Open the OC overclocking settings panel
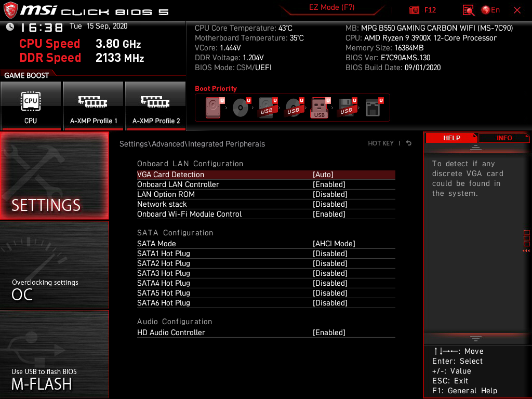Screen dimensions: 532x399 tap(54, 265)
